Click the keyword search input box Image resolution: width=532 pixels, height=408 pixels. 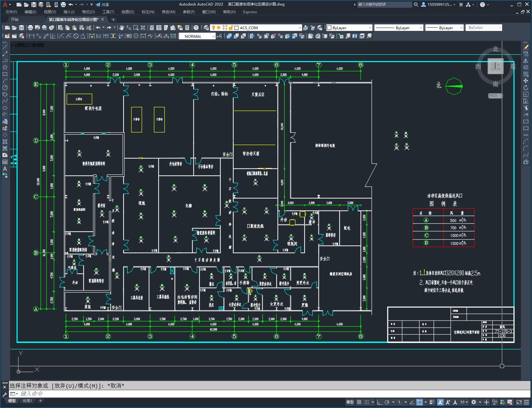tap(384, 4)
